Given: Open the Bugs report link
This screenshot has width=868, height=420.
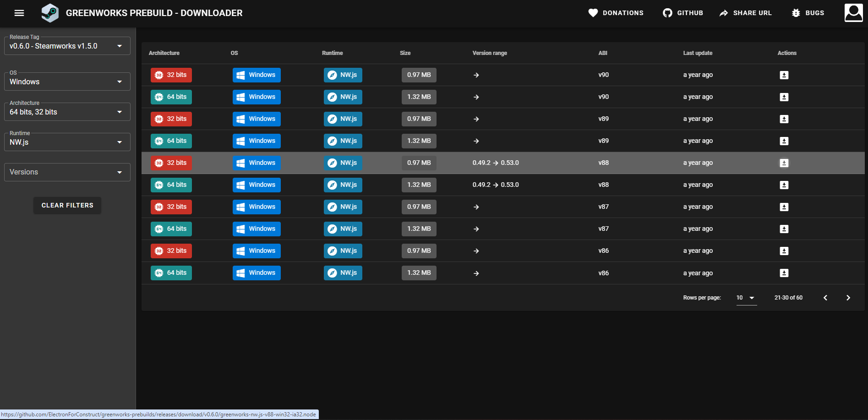Looking at the screenshot, I should [x=808, y=13].
